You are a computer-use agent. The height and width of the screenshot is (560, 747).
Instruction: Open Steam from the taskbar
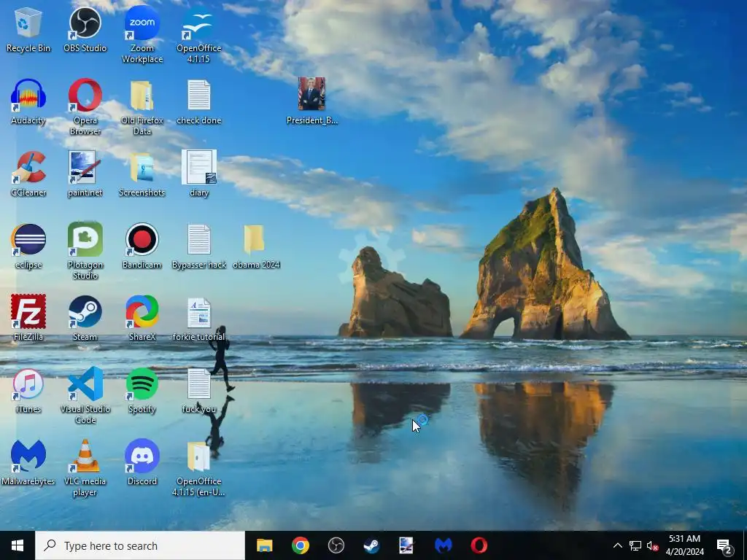point(371,545)
